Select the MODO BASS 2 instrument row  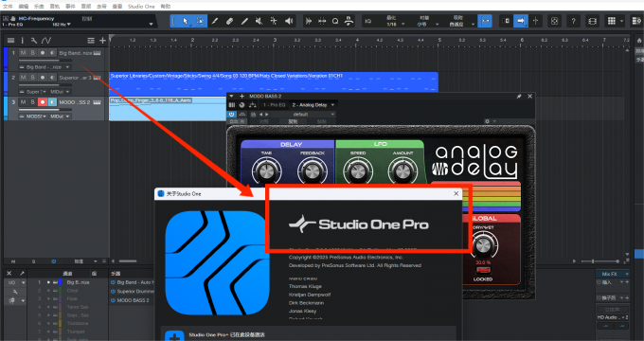pyautogui.click(x=133, y=300)
